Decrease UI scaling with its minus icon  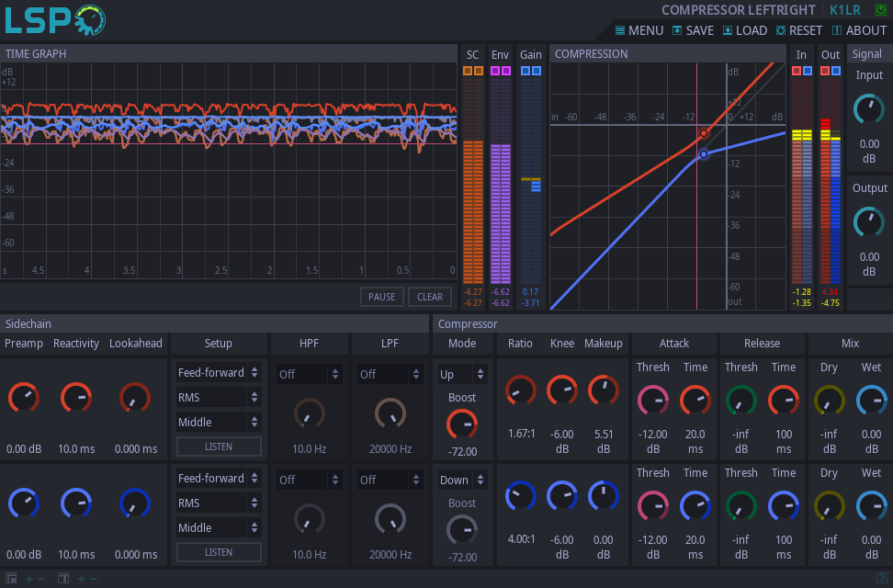point(41,579)
